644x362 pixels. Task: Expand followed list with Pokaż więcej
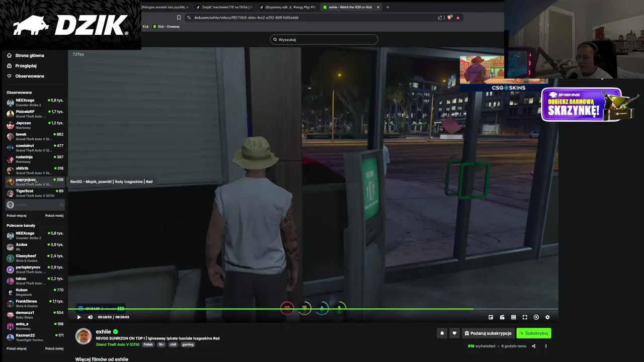pyautogui.click(x=16, y=216)
